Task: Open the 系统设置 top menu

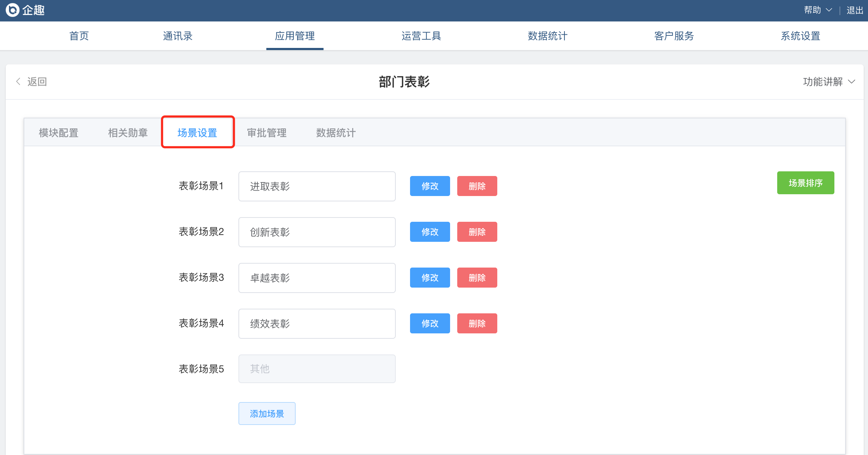Action: (x=800, y=36)
